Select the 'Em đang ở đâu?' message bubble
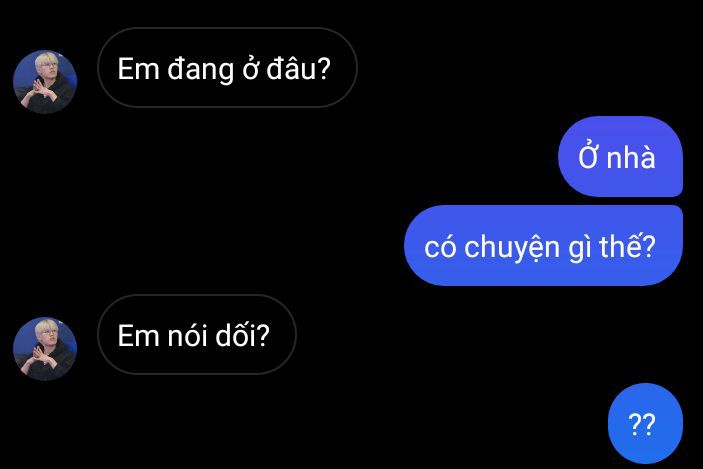The width and height of the screenshot is (703, 469). pos(227,68)
